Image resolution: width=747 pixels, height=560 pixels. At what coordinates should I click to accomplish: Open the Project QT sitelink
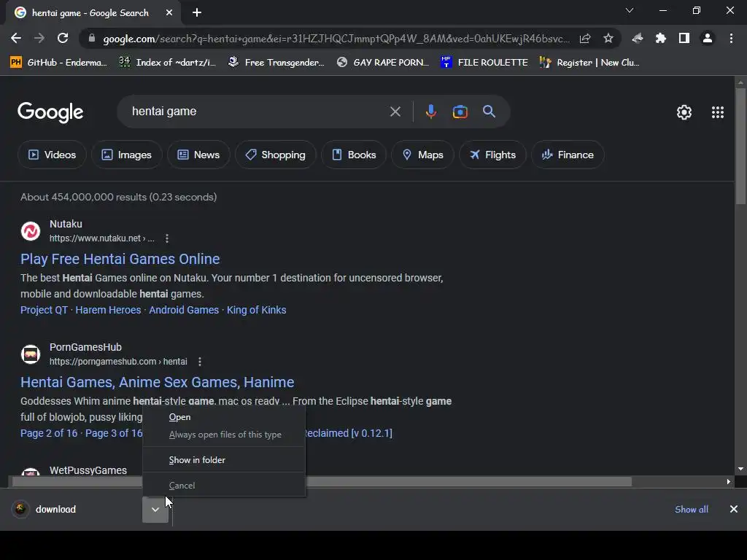pyautogui.click(x=44, y=310)
